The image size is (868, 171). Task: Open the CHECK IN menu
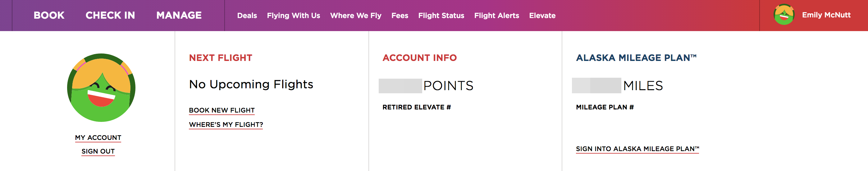pos(110,15)
